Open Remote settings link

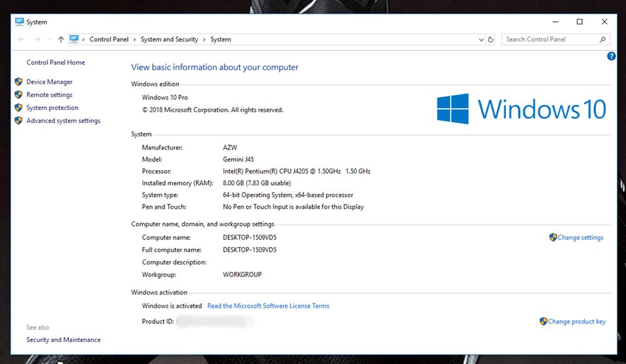(49, 95)
